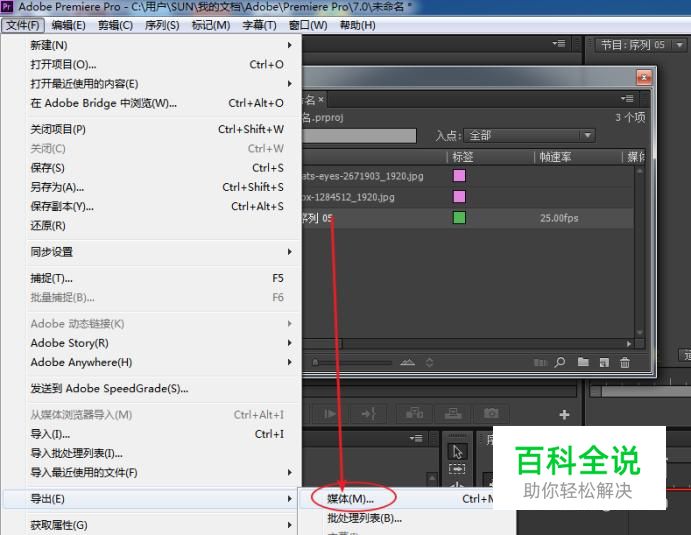
Task: Click the Premiere Pro app icon in title bar
Action: click(x=7, y=7)
